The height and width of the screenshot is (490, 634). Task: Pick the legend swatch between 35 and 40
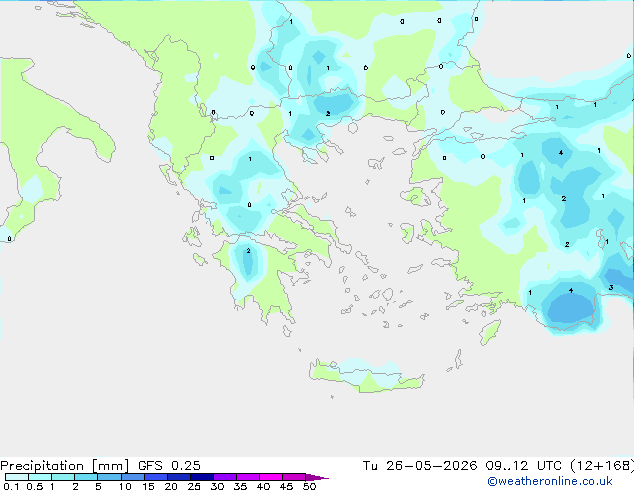click(248, 477)
